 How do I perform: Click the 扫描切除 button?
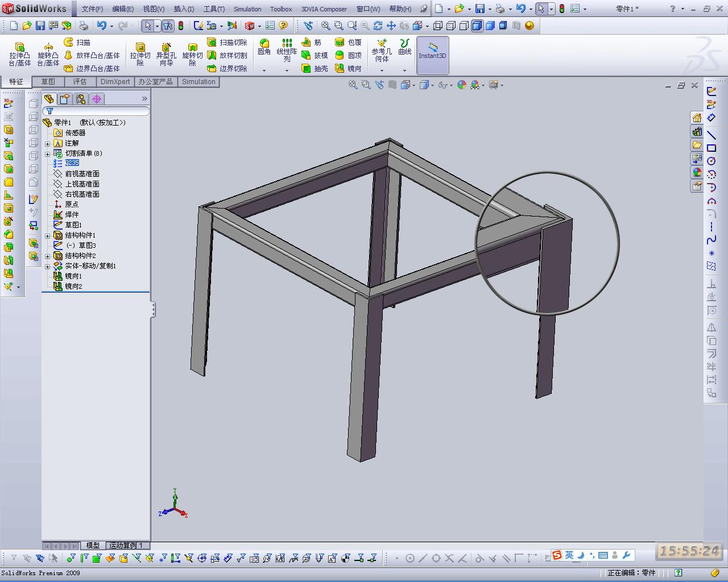[x=227, y=42]
